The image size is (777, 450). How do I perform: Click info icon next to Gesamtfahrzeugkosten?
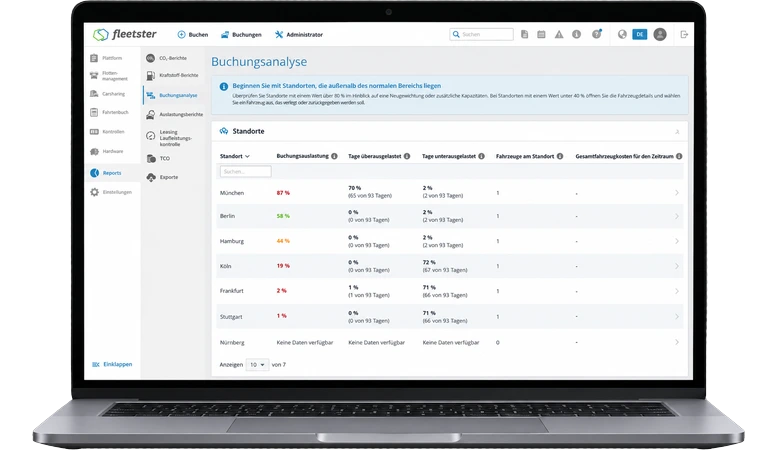(x=679, y=156)
